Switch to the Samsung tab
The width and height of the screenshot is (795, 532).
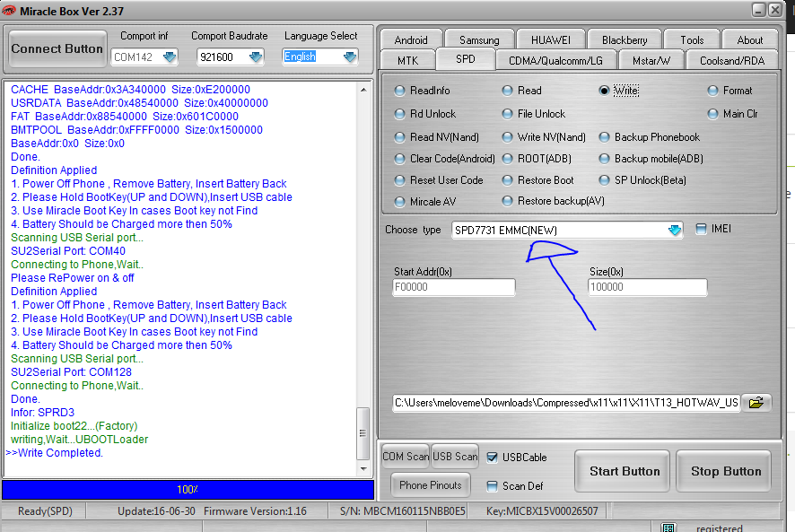click(x=479, y=39)
